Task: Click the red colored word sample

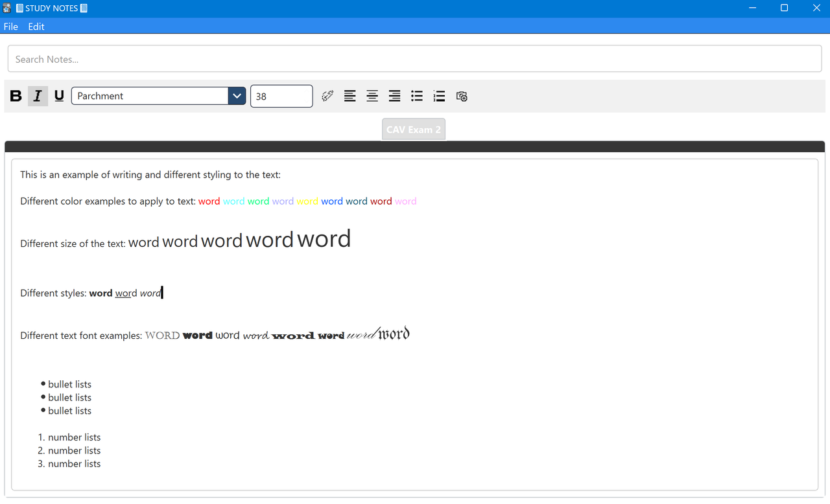Action: point(209,201)
